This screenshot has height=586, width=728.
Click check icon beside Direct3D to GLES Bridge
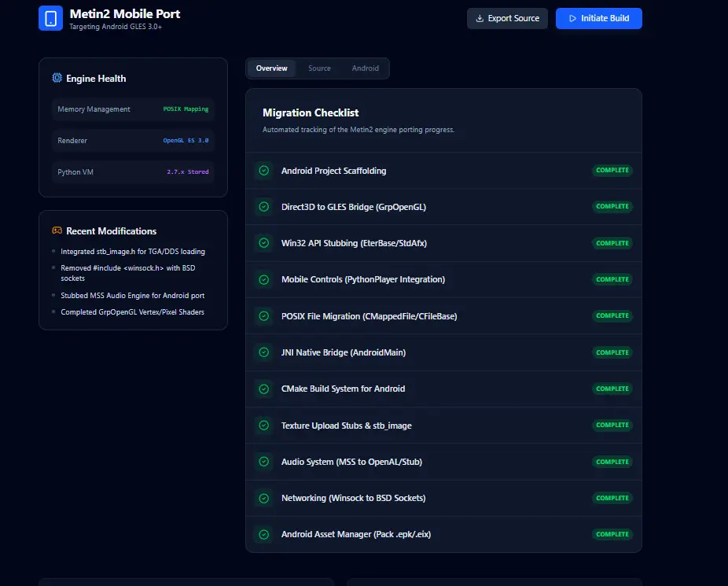(x=263, y=207)
